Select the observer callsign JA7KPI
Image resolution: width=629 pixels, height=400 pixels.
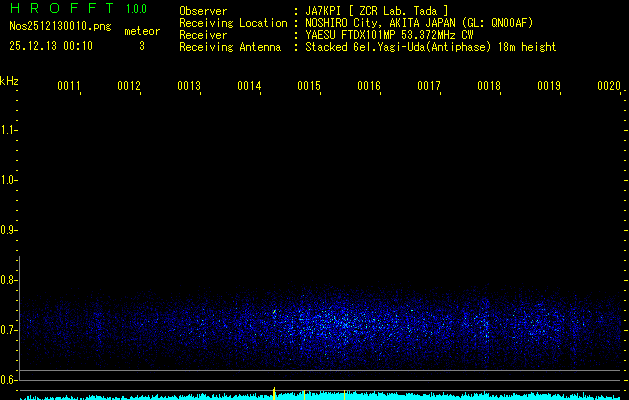click(x=325, y=11)
